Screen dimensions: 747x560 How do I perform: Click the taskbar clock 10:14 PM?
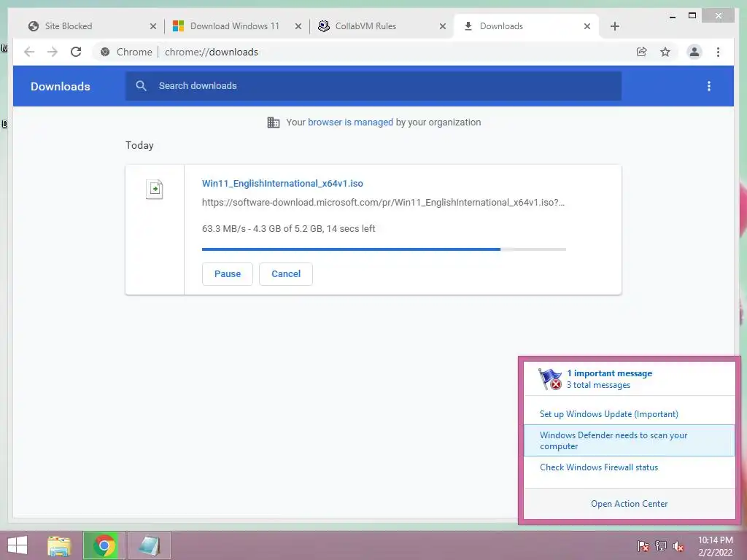(x=716, y=540)
